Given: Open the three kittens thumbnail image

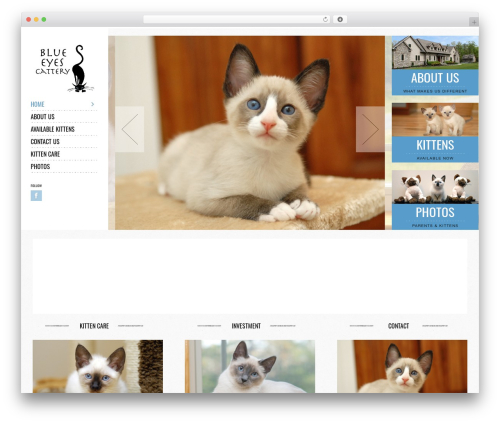Looking at the screenshot, I should pos(435,187).
